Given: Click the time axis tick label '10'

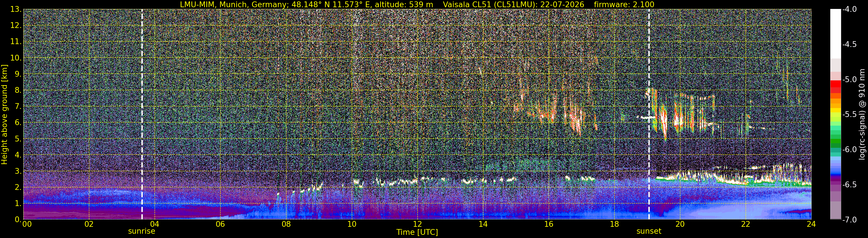Looking at the screenshot, I should tap(352, 224).
